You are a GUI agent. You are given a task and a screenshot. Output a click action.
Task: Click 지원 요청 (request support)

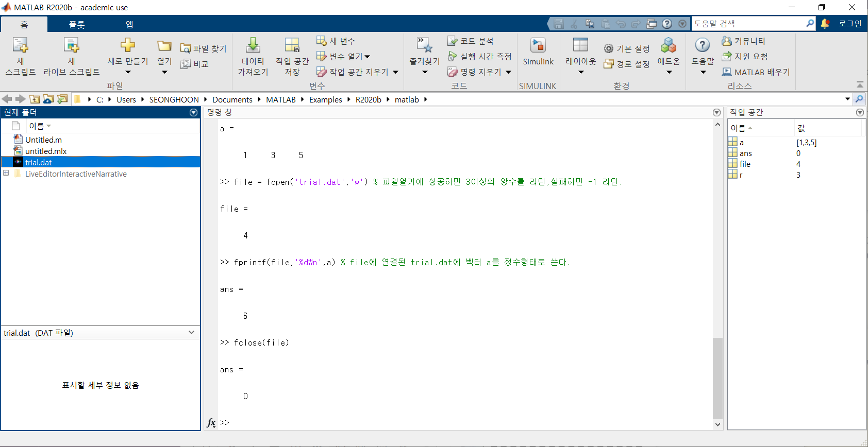point(745,56)
